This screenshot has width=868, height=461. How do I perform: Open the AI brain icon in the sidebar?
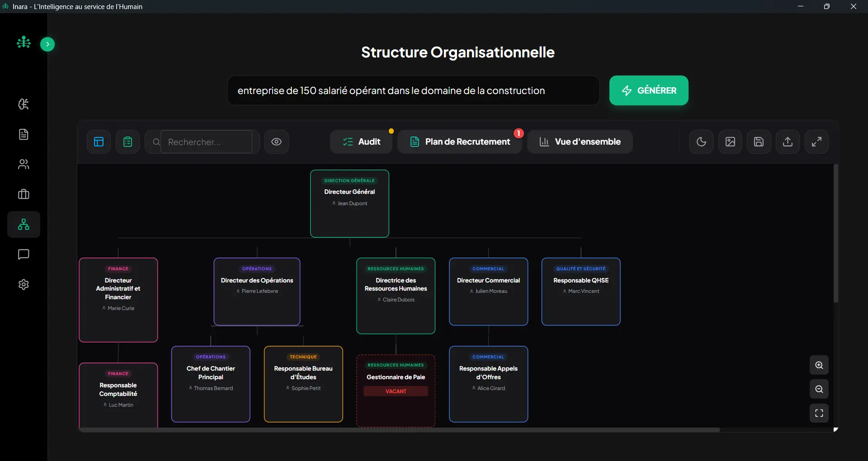[24, 104]
